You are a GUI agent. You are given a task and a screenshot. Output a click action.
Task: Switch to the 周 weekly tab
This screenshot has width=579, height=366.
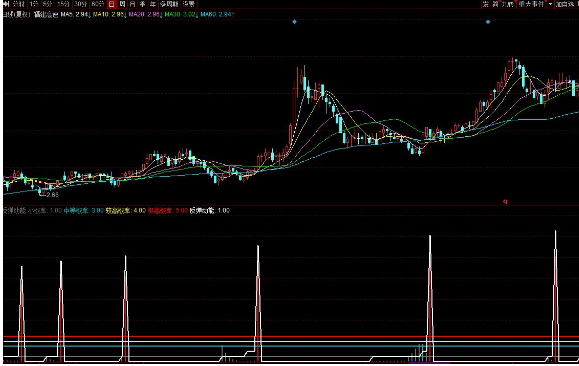click(123, 4)
